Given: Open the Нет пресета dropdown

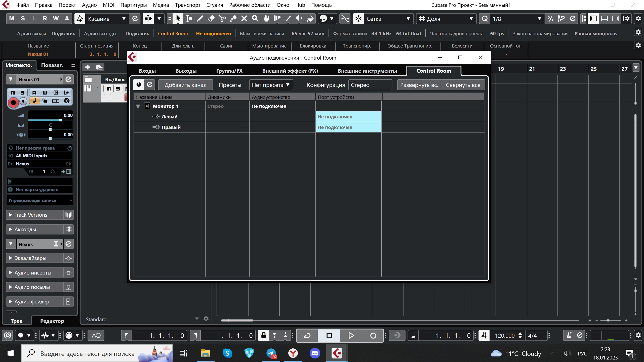Looking at the screenshot, I should [x=271, y=85].
